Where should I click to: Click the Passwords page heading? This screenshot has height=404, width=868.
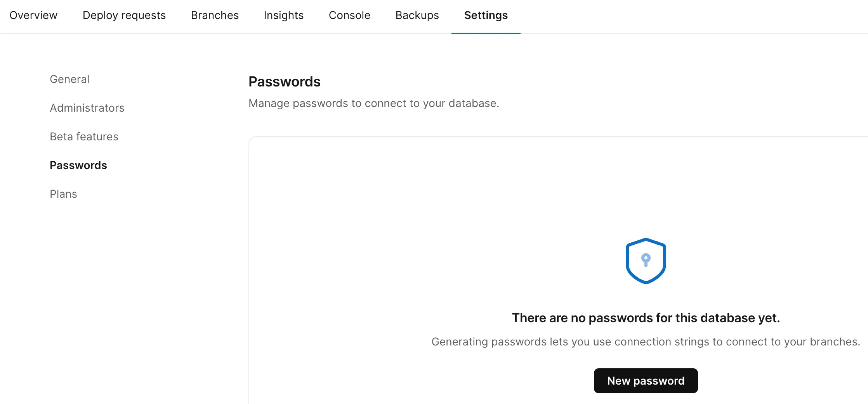pos(285,81)
